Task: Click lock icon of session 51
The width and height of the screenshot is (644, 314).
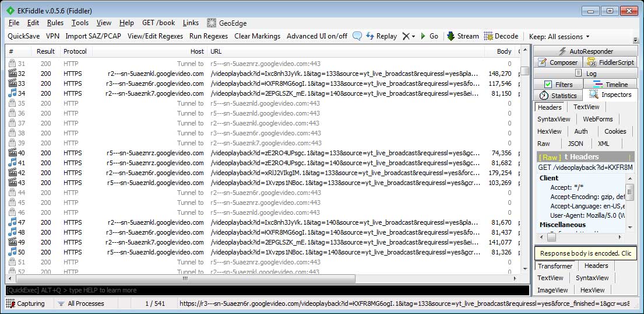Action: tap(12, 262)
